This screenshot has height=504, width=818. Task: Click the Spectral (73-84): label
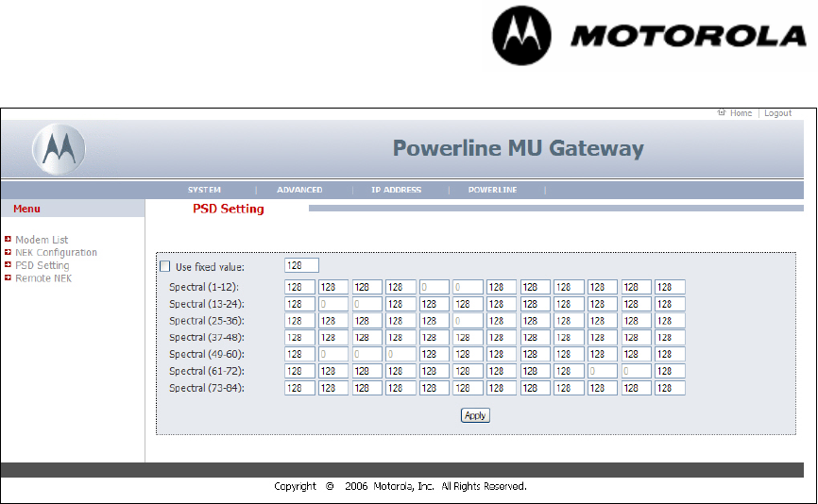(x=207, y=388)
